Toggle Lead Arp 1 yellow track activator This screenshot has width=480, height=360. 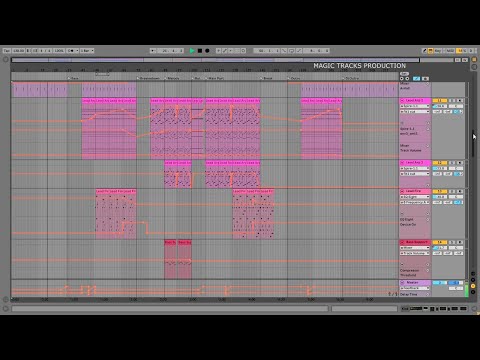point(440,100)
